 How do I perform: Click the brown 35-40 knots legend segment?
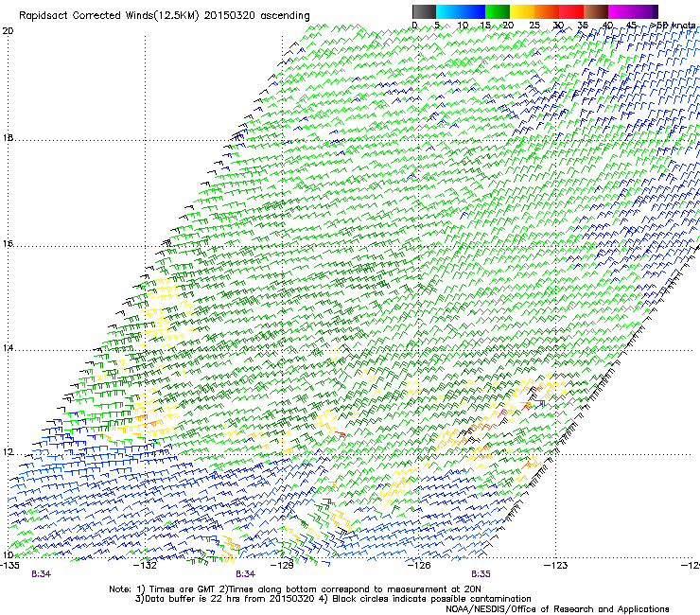596,11
